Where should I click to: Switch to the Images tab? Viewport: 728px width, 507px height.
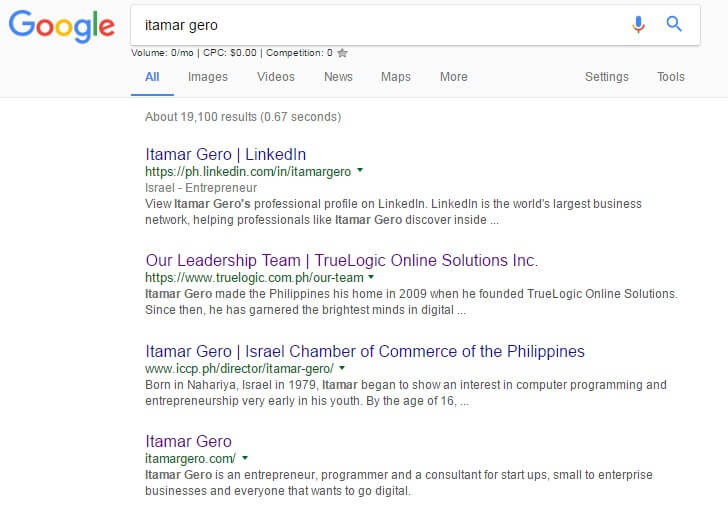[x=208, y=77]
